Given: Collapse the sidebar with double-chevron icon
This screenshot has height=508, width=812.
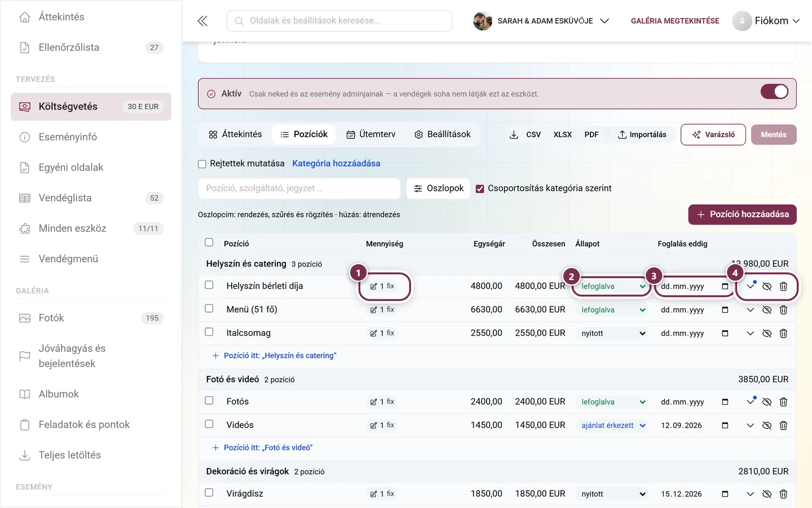Looking at the screenshot, I should (202, 21).
